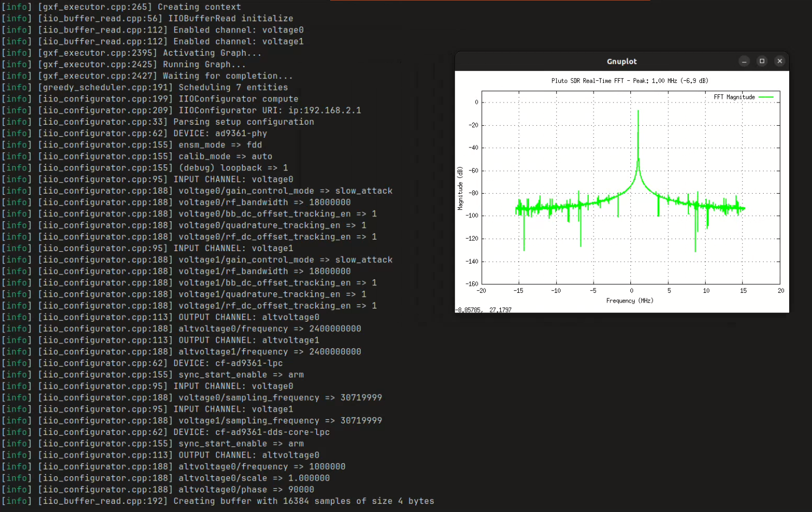Click line 'voltage1/gain_control_mode => slow_attack'
This screenshot has height=512, width=812.
[x=197, y=259]
